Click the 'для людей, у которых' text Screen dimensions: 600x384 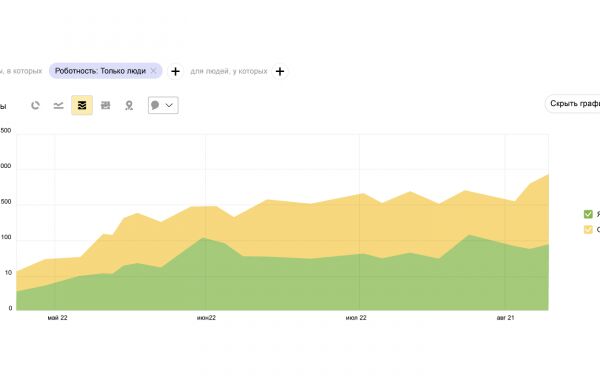pyautogui.click(x=229, y=71)
